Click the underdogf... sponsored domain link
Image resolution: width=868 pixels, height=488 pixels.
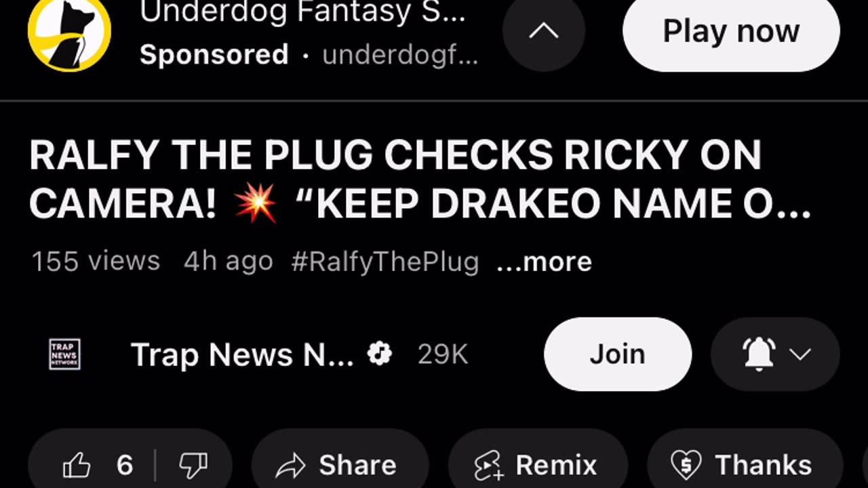coord(400,55)
